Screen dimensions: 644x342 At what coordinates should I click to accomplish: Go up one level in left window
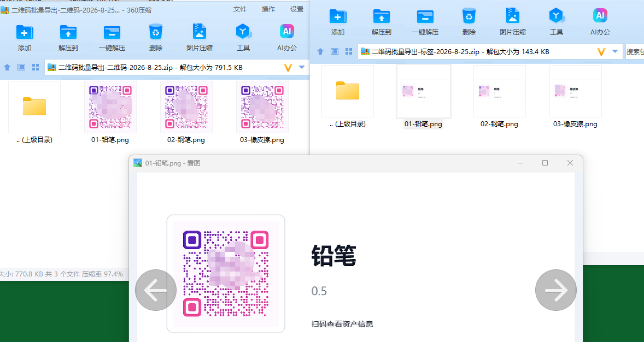click(7, 67)
